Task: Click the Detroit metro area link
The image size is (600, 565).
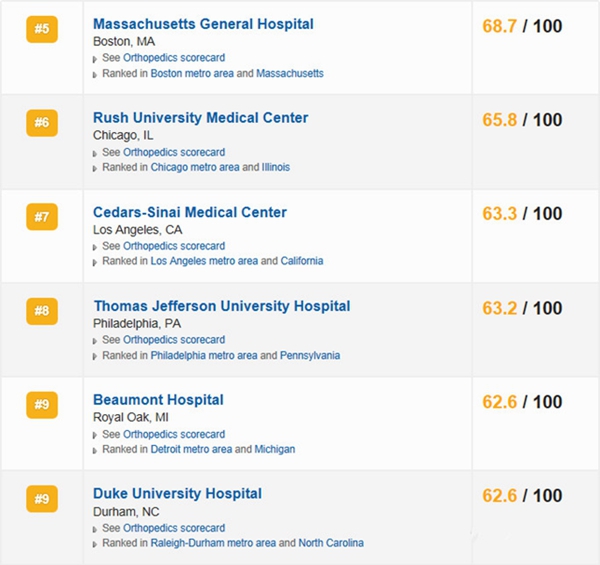Action: (191, 449)
